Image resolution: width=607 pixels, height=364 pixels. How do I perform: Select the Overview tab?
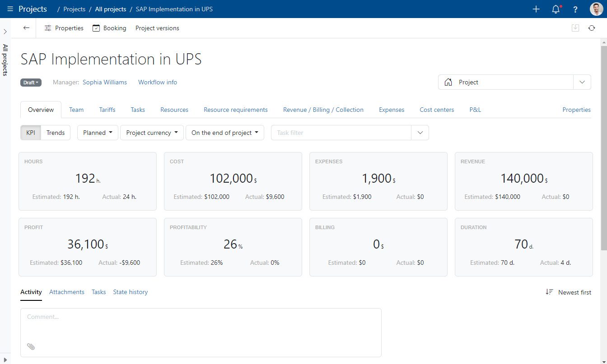pyautogui.click(x=41, y=110)
